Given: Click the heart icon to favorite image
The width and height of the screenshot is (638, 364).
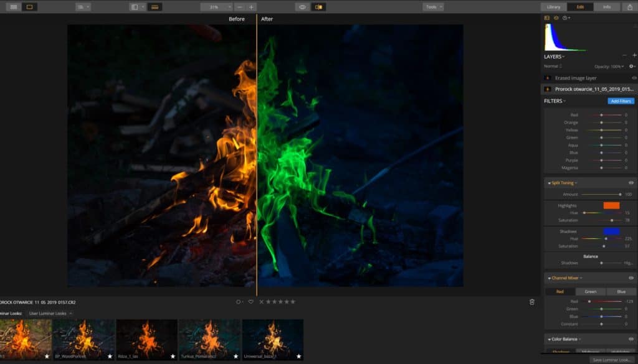Looking at the screenshot, I should (250, 301).
